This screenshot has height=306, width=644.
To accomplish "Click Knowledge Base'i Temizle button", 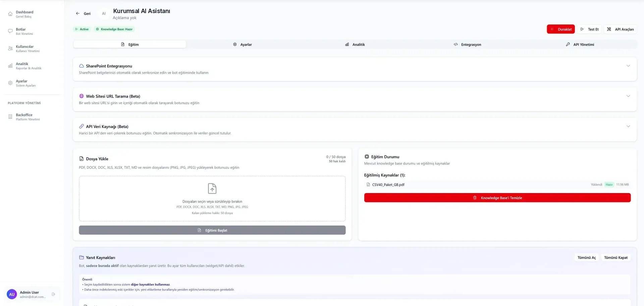I will [x=497, y=198].
